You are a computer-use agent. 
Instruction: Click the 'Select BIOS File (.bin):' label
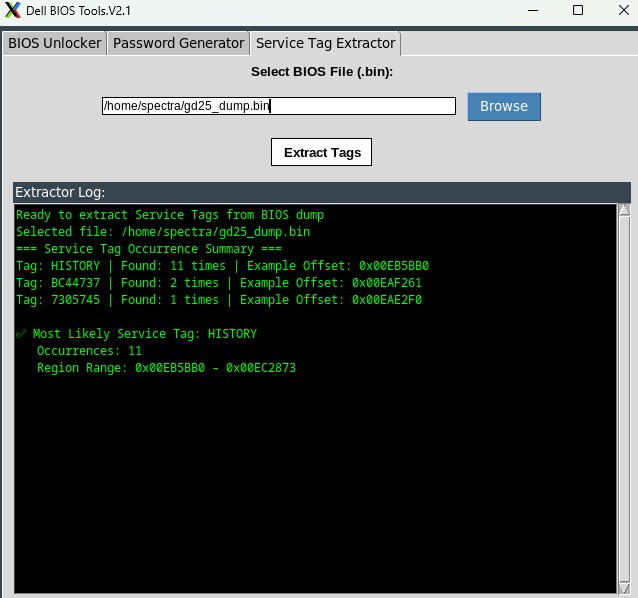tap(322, 72)
